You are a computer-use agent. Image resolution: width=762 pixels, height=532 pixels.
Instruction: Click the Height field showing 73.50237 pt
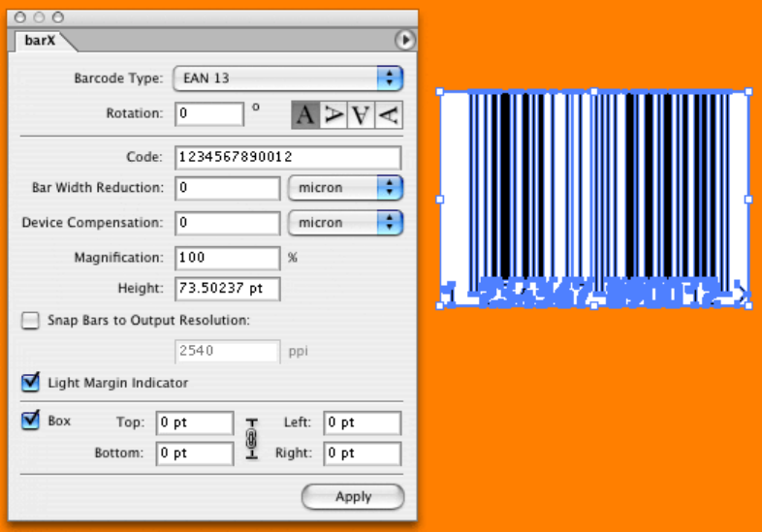(228, 289)
